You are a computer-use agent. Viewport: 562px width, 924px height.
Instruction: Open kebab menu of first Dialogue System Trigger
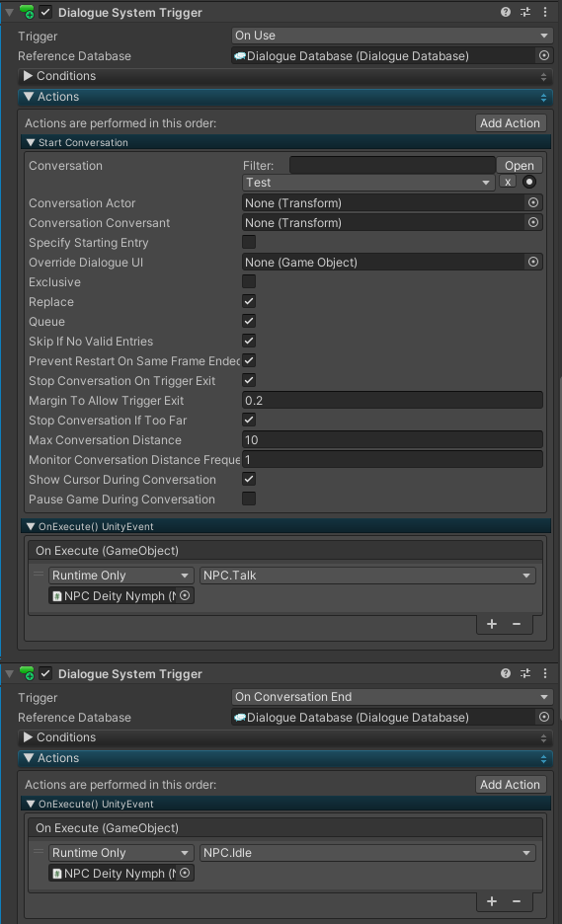pyautogui.click(x=545, y=12)
